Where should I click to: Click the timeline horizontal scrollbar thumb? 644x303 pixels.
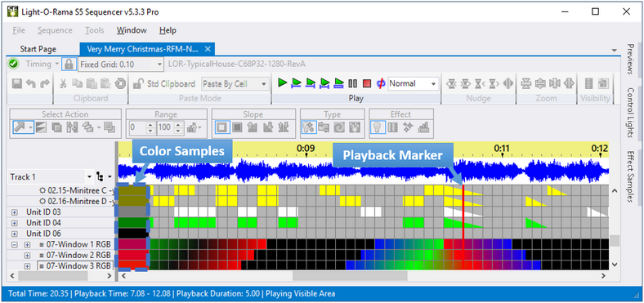click(x=350, y=276)
